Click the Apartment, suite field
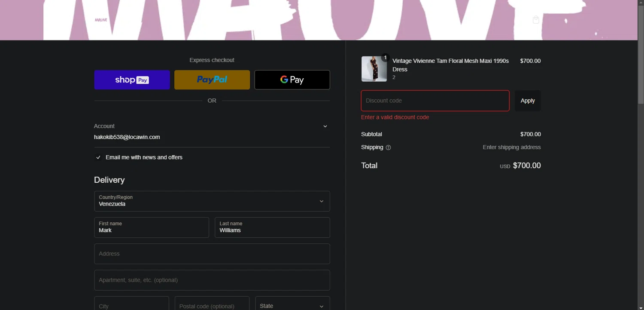Image resolution: width=644 pixels, height=310 pixels. pyautogui.click(x=212, y=280)
